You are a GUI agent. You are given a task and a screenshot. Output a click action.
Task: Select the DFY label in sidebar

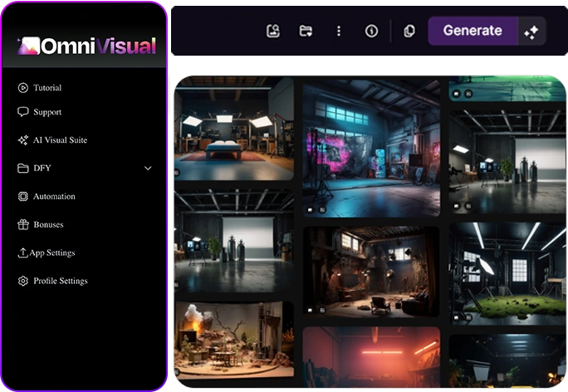42,168
